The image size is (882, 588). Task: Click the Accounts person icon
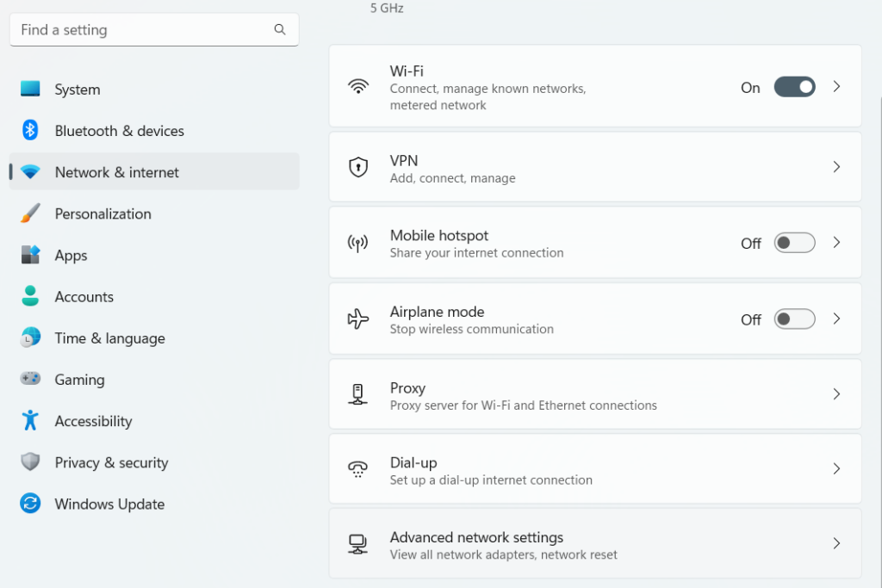pos(30,295)
